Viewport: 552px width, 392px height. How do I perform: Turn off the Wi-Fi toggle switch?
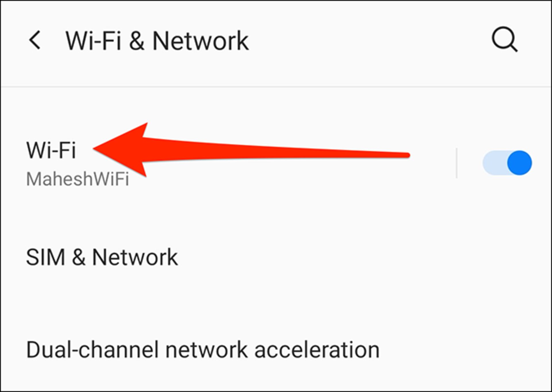point(507,163)
